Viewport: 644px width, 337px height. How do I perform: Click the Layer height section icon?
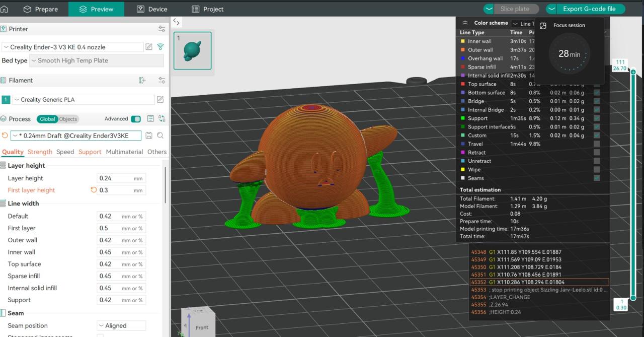[x=3, y=165]
